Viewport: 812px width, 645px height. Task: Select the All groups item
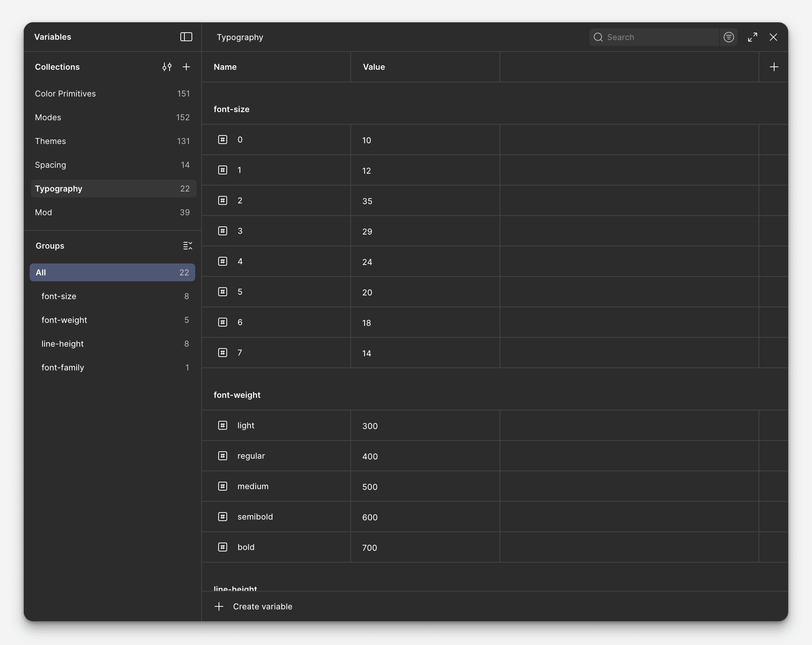click(112, 273)
